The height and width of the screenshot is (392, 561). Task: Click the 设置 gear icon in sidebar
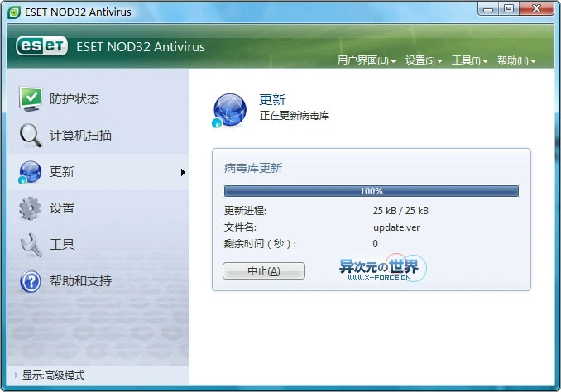(x=30, y=208)
